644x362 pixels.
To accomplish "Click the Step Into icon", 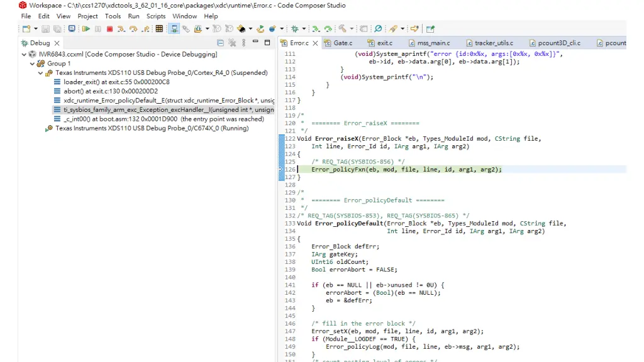I will pos(121,29).
